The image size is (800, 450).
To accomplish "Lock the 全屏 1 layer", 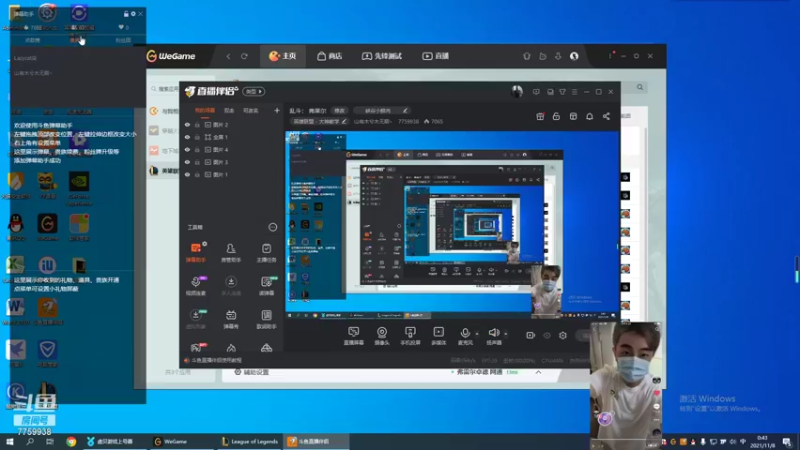I will (x=197, y=137).
